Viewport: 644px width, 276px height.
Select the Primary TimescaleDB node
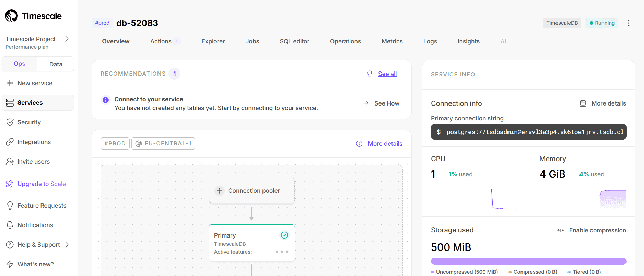[x=252, y=243]
